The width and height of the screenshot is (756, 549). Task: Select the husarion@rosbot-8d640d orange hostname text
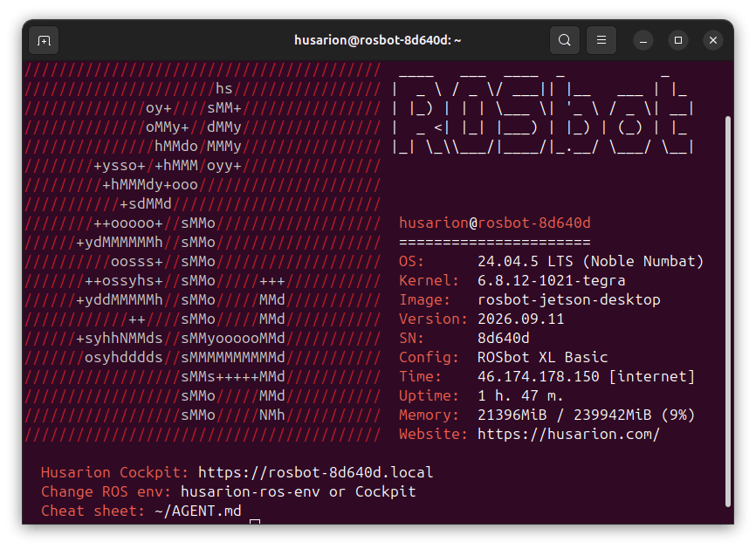[x=495, y=223]
